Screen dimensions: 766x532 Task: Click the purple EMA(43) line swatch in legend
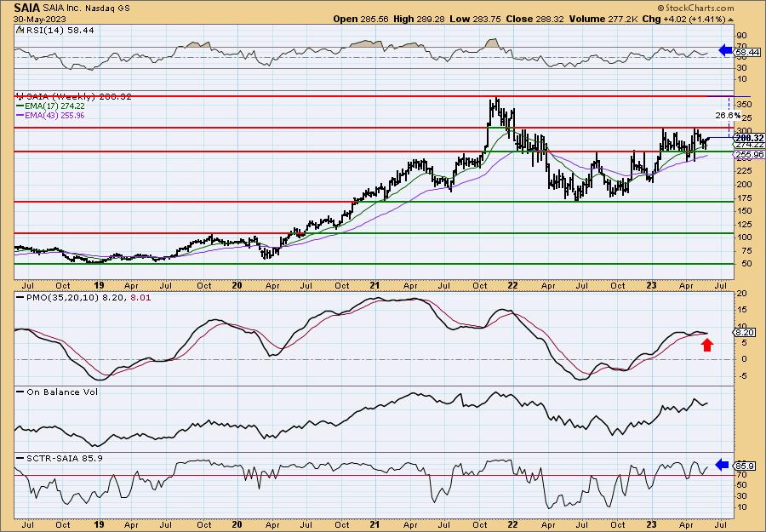(x=20, y=115)
